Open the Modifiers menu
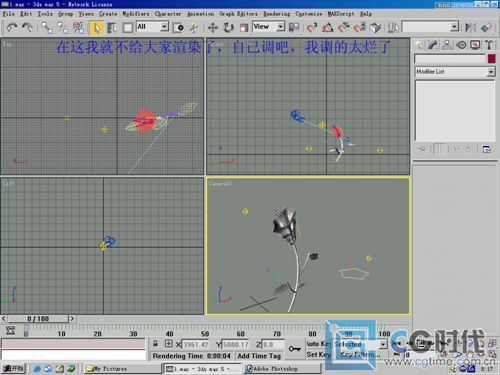The image size is (500, 375). click(x=136, y=14)
